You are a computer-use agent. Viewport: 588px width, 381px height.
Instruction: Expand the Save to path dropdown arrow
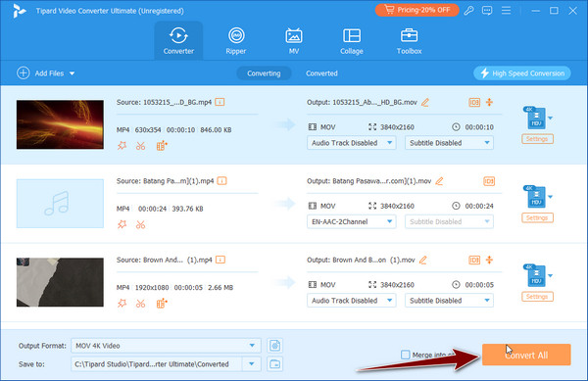[x=252, y=364]
